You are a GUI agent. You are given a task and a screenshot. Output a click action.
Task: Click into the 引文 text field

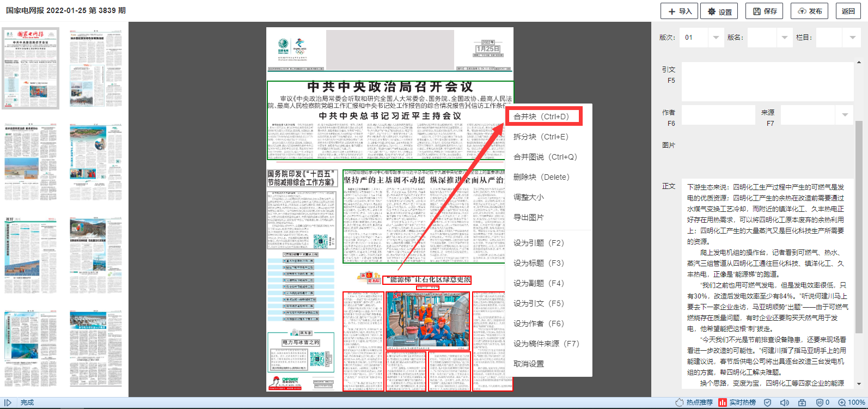coord(767,82)
